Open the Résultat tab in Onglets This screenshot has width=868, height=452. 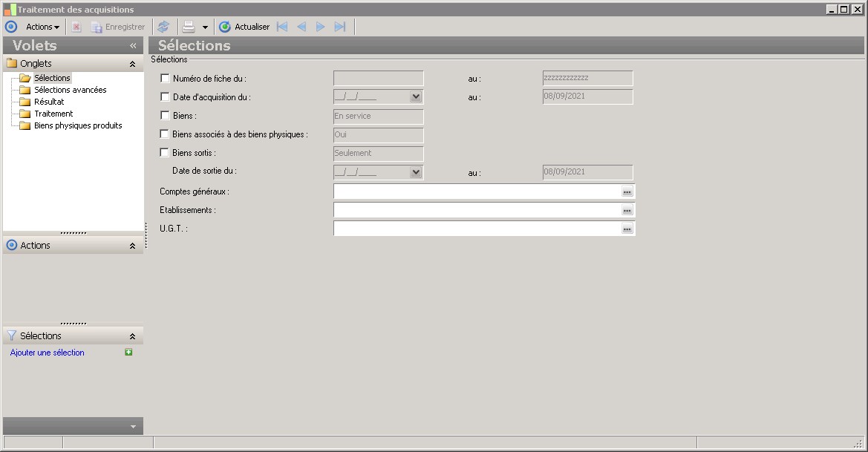click(49, 102)
